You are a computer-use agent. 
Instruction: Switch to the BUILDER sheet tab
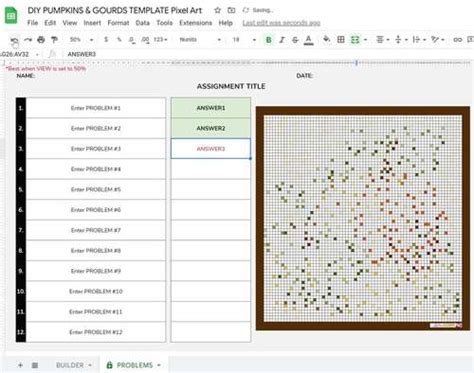70,365
